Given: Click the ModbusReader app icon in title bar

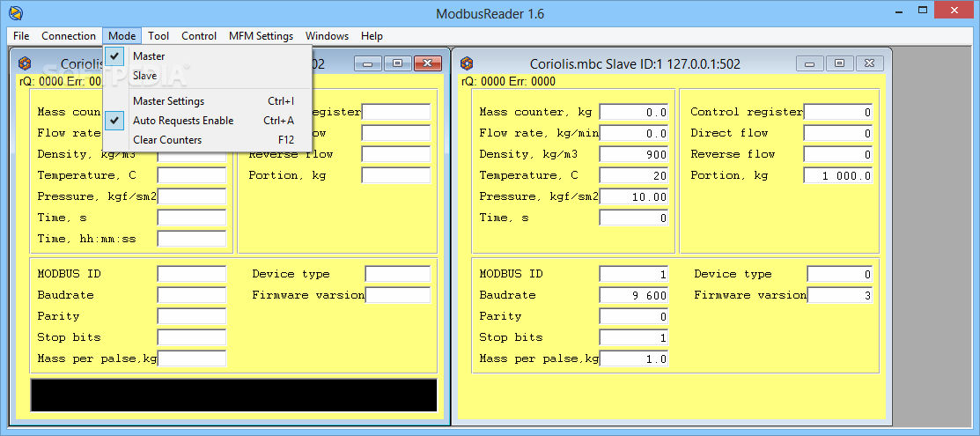Looking at the screenshot, I should (x=15, y=11).
